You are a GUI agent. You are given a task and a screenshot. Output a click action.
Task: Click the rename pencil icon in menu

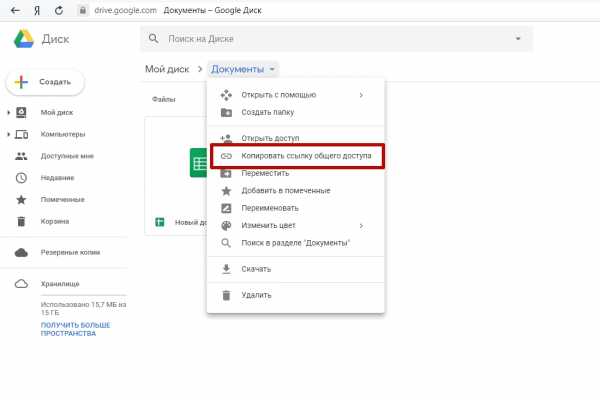[226, 208]
